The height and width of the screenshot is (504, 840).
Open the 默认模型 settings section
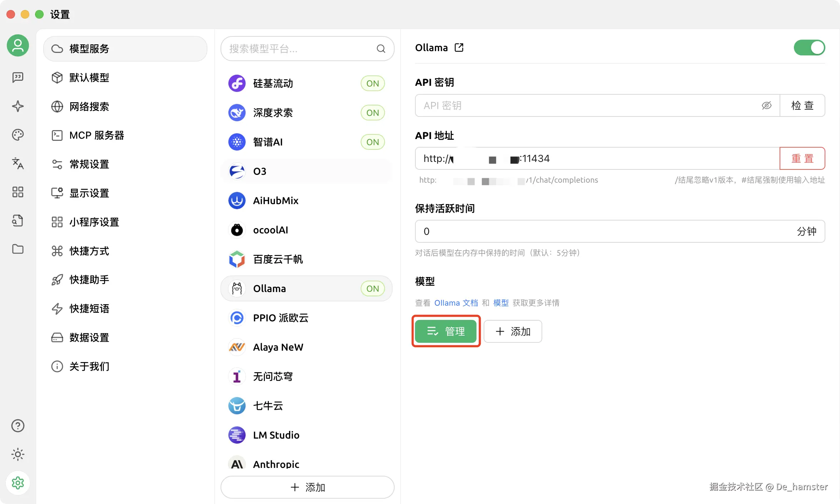pyautogui.click(x=89, y=78)
